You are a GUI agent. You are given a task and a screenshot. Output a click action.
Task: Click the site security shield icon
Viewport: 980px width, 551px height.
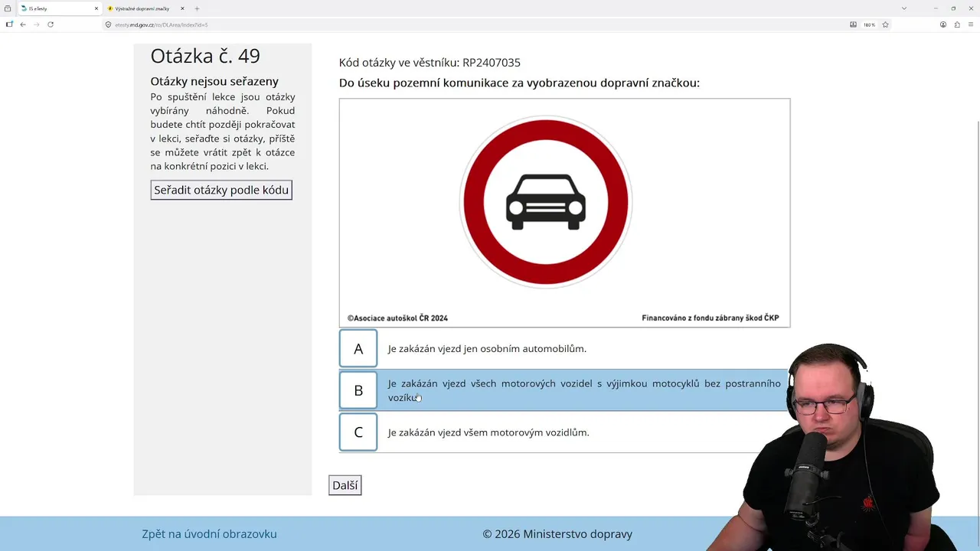click(x=108, y=24)
